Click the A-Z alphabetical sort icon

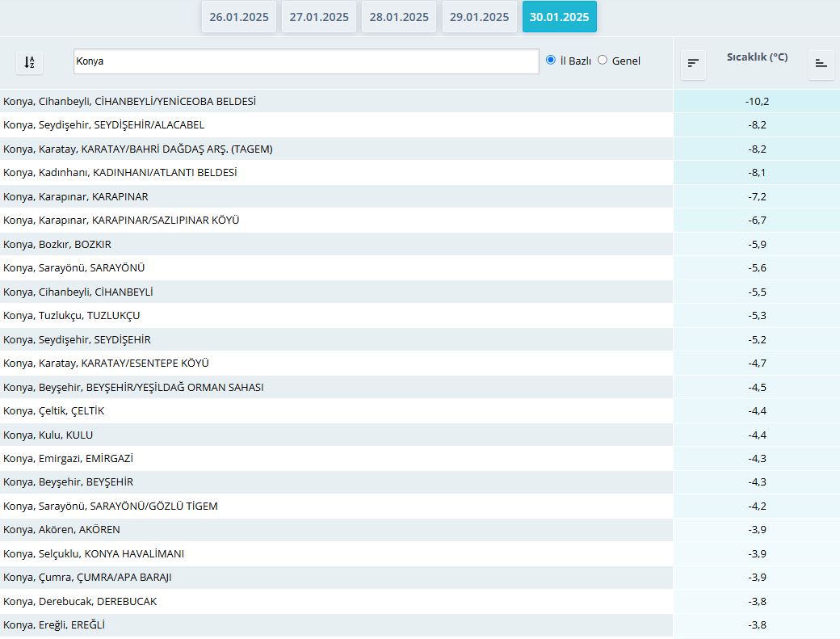30,62
